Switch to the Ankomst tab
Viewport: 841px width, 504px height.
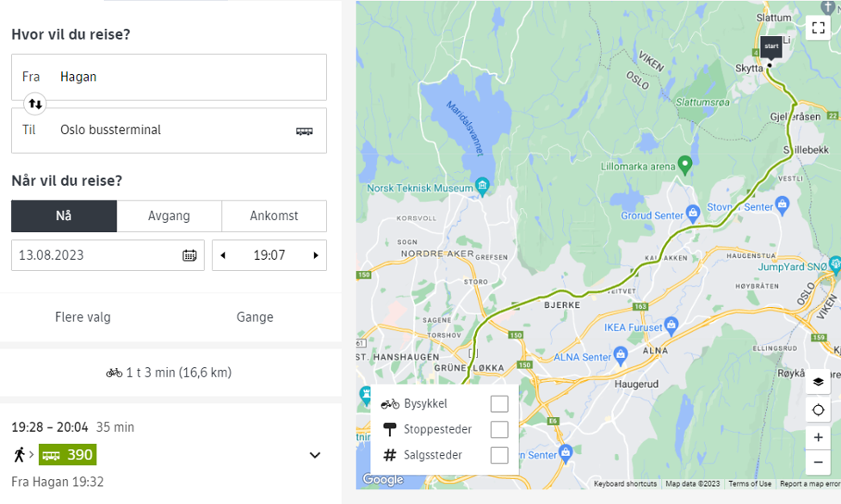[x=274, y=216]
